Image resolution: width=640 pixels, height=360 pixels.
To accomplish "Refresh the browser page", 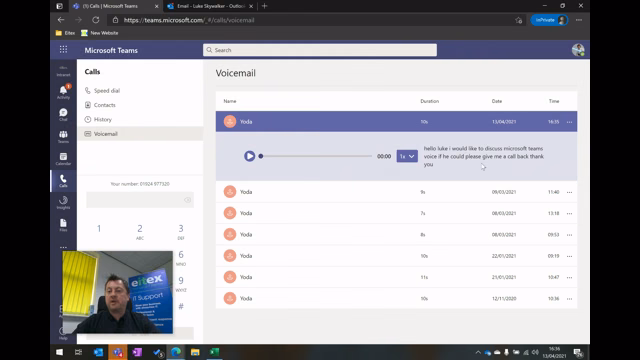I will click(x=96, y=20).
